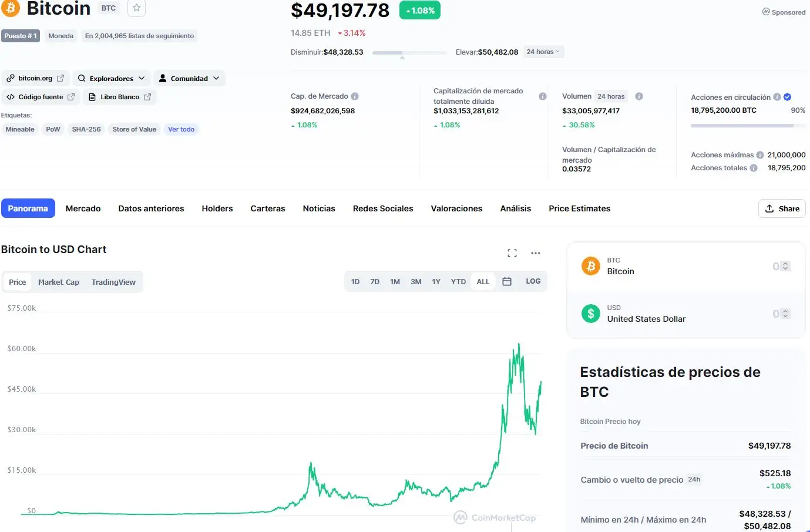This screenshot has height=532, width=810.
Task: Switch to the Panorama tab
Action: point(28,208)
